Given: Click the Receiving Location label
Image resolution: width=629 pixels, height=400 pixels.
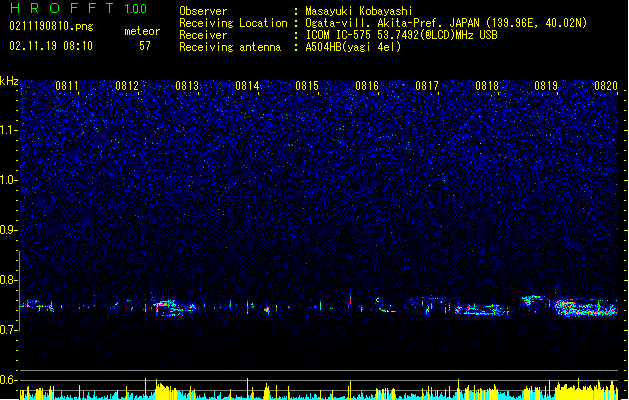Looking at the screenshot, I should (233, 23).
